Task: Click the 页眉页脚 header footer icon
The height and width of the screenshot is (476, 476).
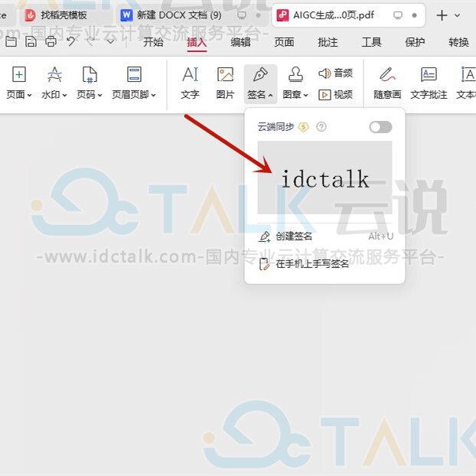Action: (x=134, y=74)
